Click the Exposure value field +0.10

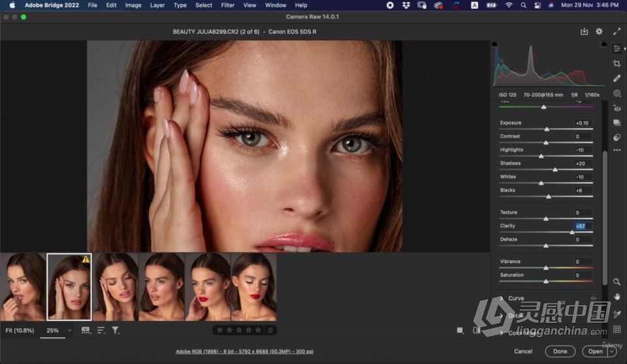click(583, 123)
